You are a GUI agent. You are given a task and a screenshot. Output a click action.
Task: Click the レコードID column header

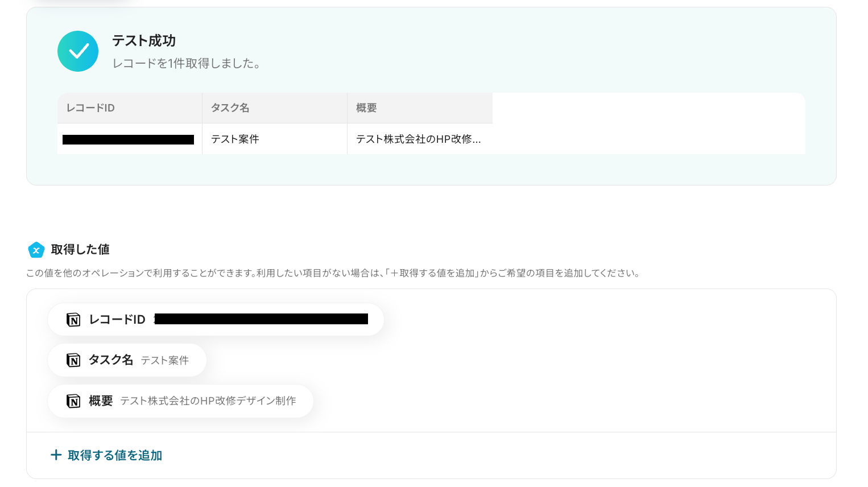coord(130,108)
